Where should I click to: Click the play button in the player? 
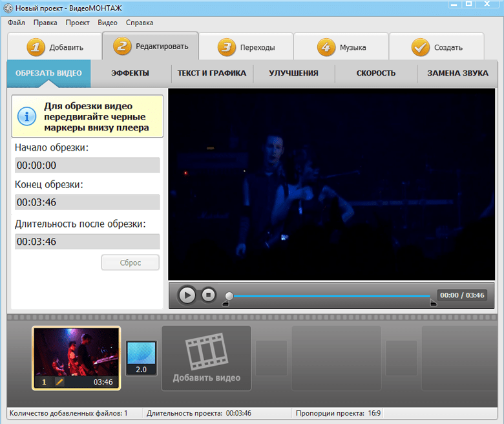tap(187, 295)
